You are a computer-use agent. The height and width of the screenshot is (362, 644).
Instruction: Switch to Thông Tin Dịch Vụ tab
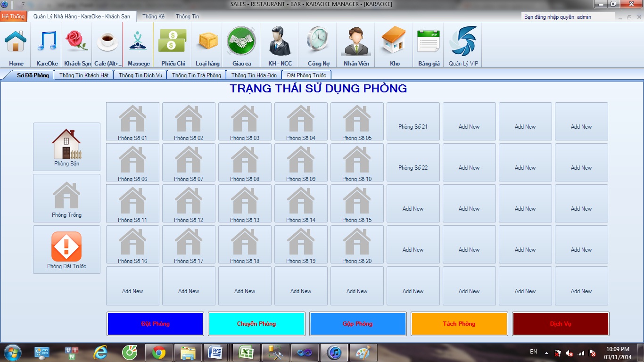click(140, 75)
